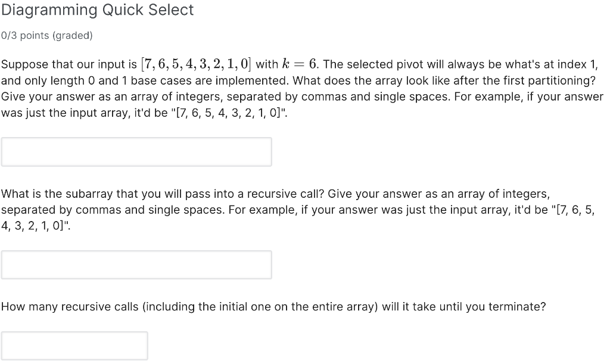Click the third question about recursive call count
Viewport: 610px width, 364px height.
tap(273, 307)
